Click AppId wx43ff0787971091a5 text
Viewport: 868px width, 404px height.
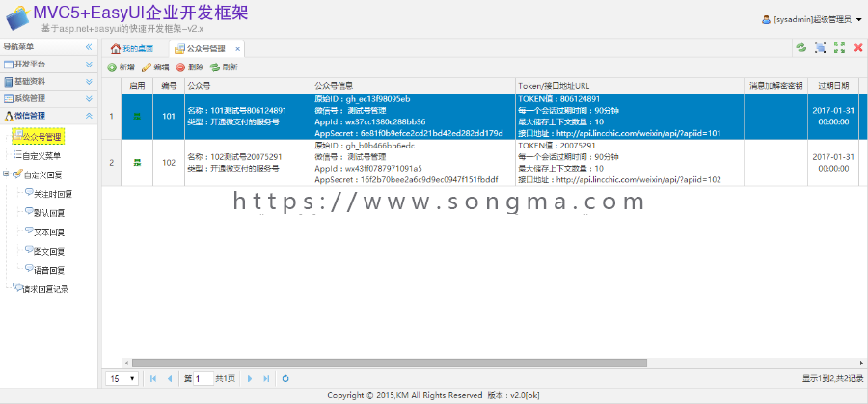click(368, 168)
